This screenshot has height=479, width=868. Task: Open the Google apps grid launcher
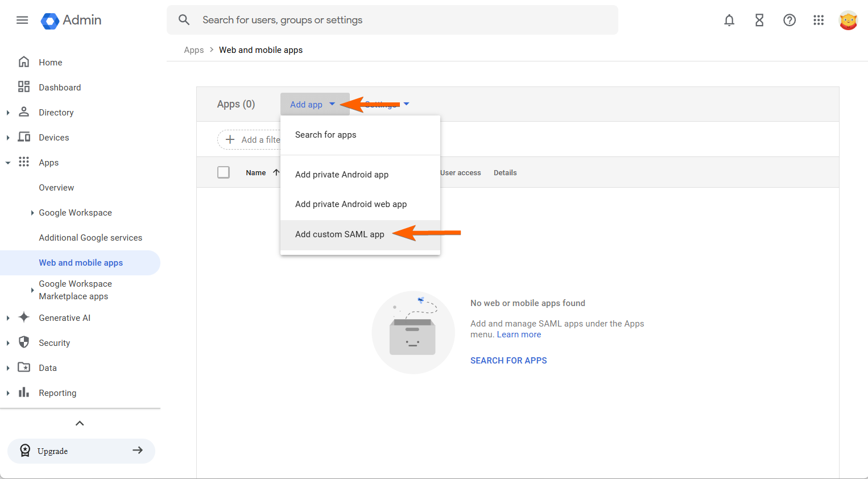click(x=819, y=20)
